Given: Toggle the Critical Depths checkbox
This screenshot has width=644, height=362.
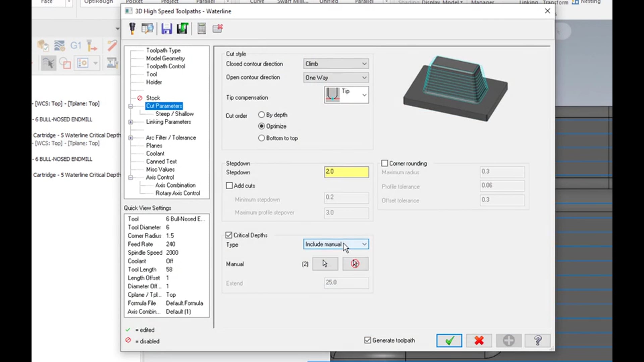Looking at the screenshot, I should click(x=229, y=235).
